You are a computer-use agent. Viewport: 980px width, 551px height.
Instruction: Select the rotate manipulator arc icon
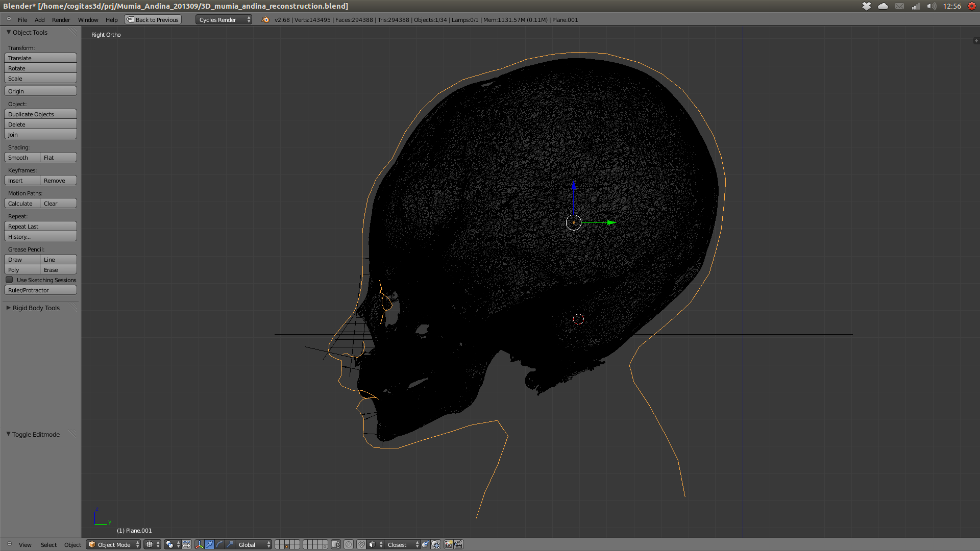(220, 545)
